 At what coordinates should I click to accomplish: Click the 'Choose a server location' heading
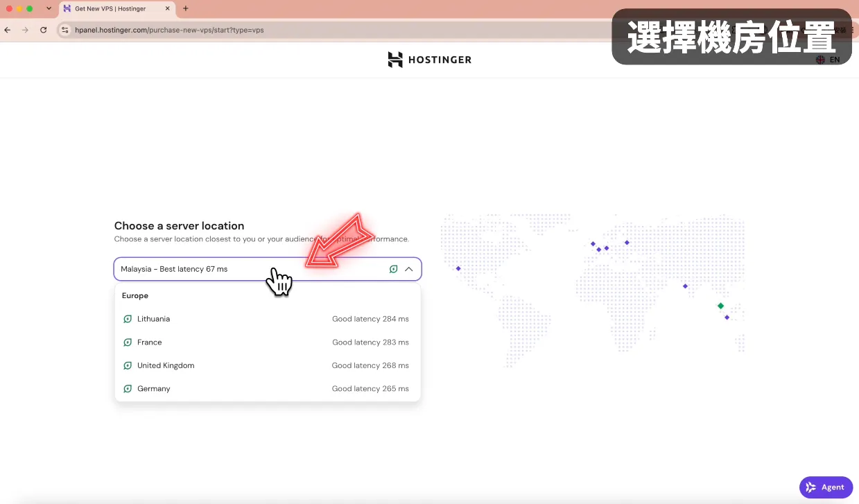(x=179, y=225)
